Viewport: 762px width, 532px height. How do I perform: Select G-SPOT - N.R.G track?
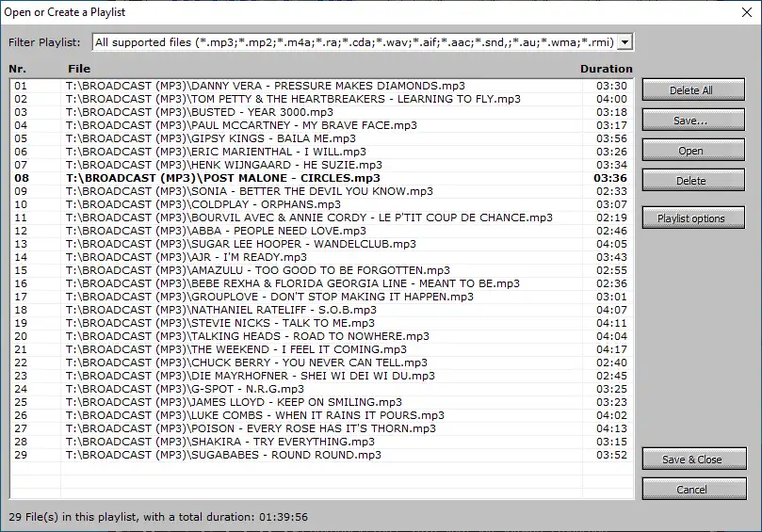[322, 389]
